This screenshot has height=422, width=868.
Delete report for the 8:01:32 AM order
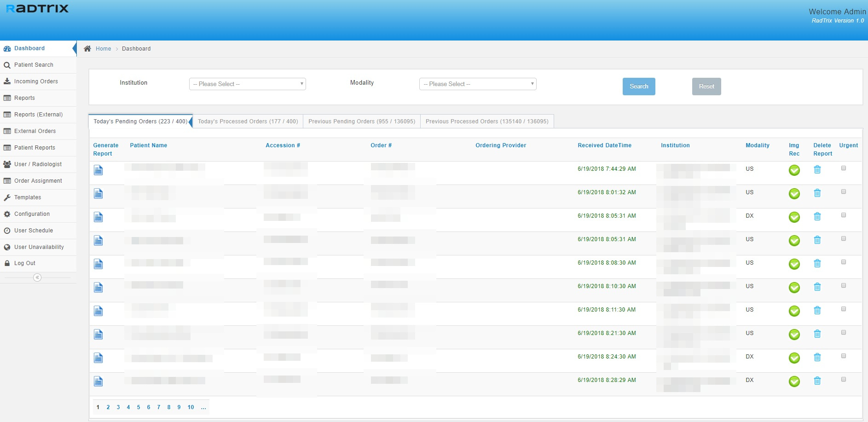(x=817, y=193)
